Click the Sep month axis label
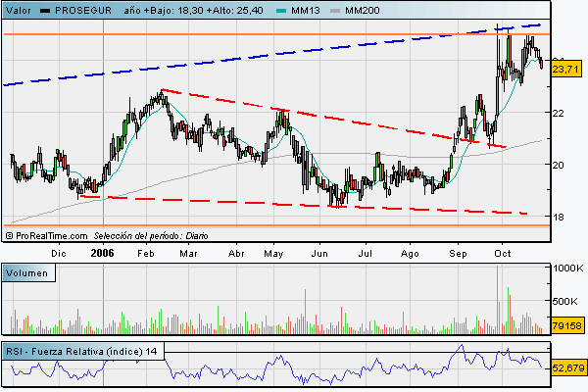 tap(459, 254)
